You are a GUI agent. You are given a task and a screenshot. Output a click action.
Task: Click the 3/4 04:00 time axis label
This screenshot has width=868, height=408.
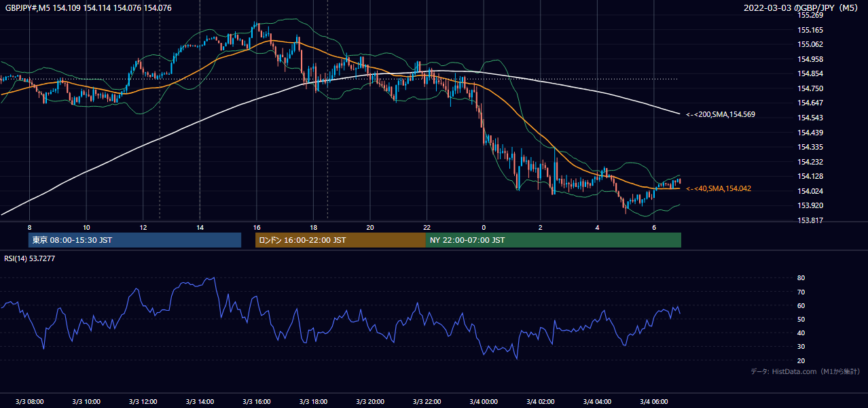coord(597,401)
